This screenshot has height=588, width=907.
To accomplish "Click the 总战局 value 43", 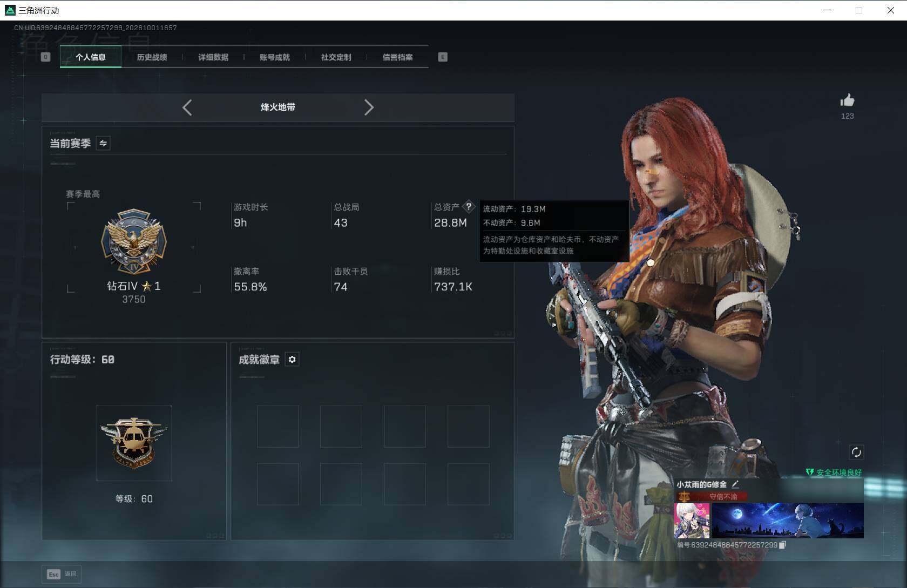I will click(x=341, y=222).
